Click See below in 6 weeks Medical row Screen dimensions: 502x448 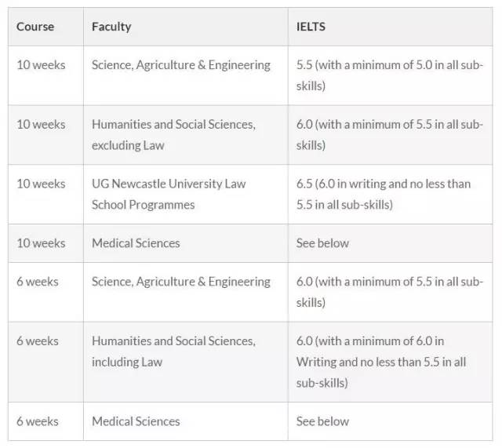(x=322, y=421)
